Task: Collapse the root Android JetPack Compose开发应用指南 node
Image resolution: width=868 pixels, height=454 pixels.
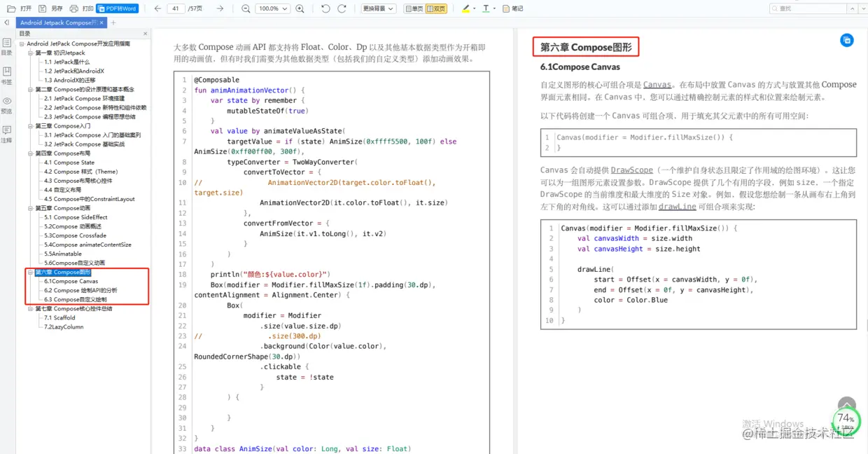Action: [22, 43]
